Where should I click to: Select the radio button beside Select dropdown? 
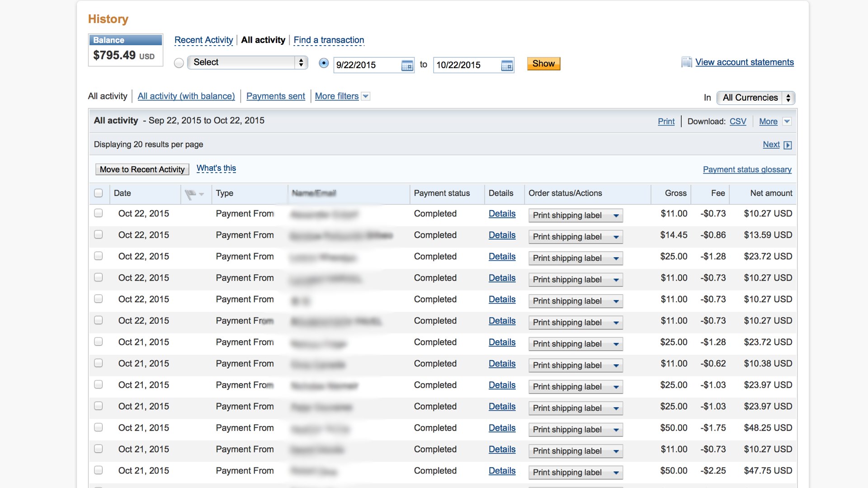(179, 63)
